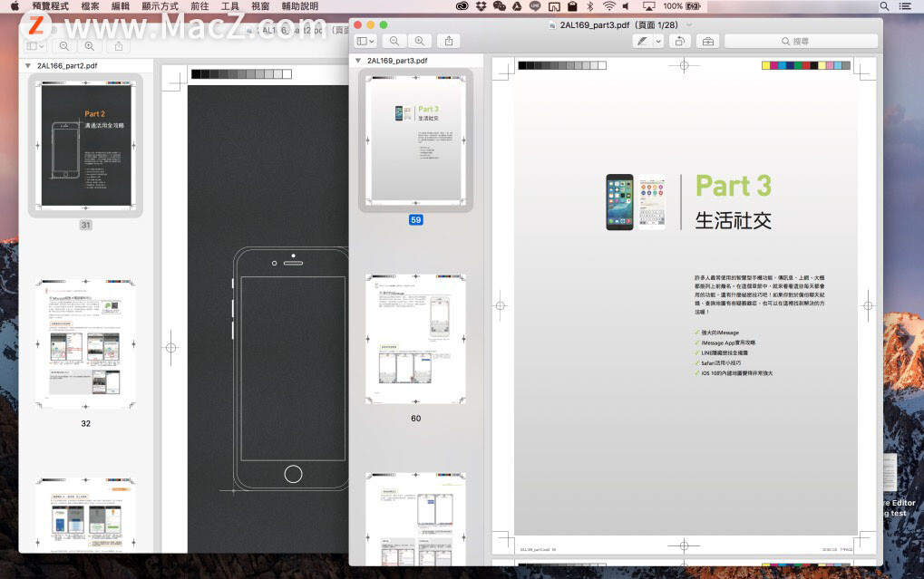Click the share button in part3 window
This screenshot has height=579, width=924.
449,42
